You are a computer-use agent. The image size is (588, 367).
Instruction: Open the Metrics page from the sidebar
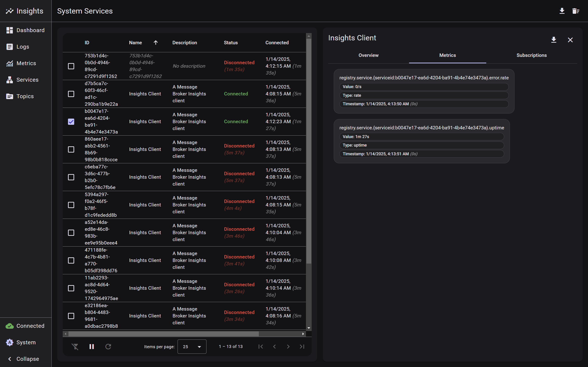click(26, 63)
